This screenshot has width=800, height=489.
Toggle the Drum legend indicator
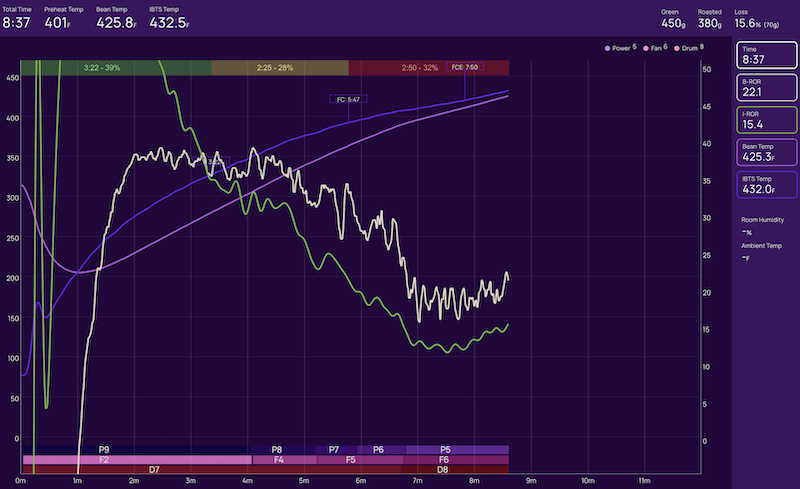click(677, 47)
